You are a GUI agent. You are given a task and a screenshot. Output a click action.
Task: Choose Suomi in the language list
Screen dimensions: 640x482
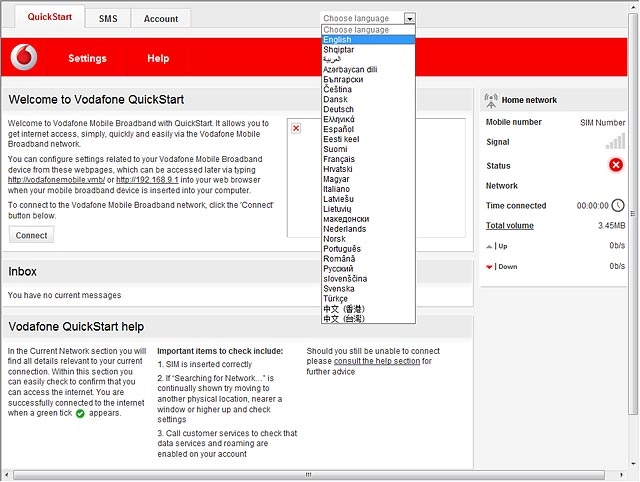(368, 149)
